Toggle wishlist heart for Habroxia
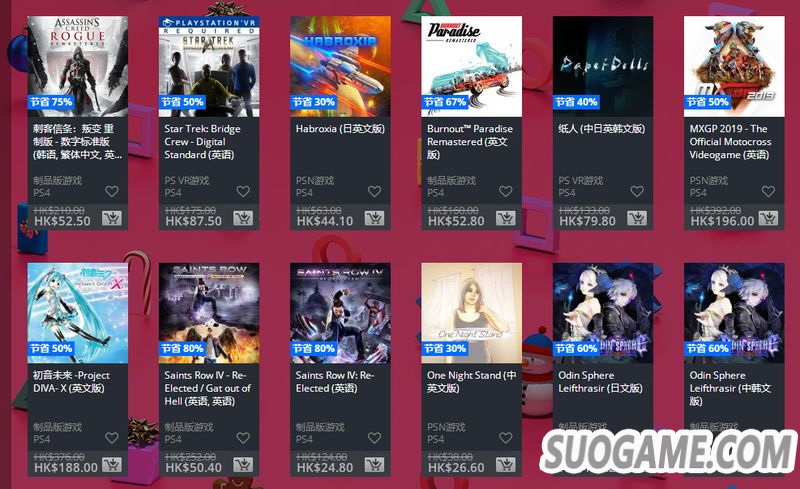 [374, 191]
